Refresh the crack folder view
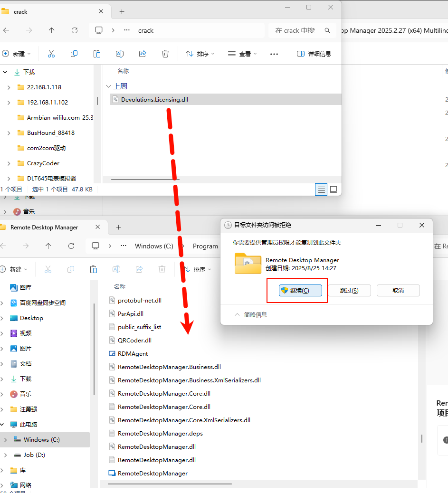Viewport: 448px width, 493px height. [75, 30]
